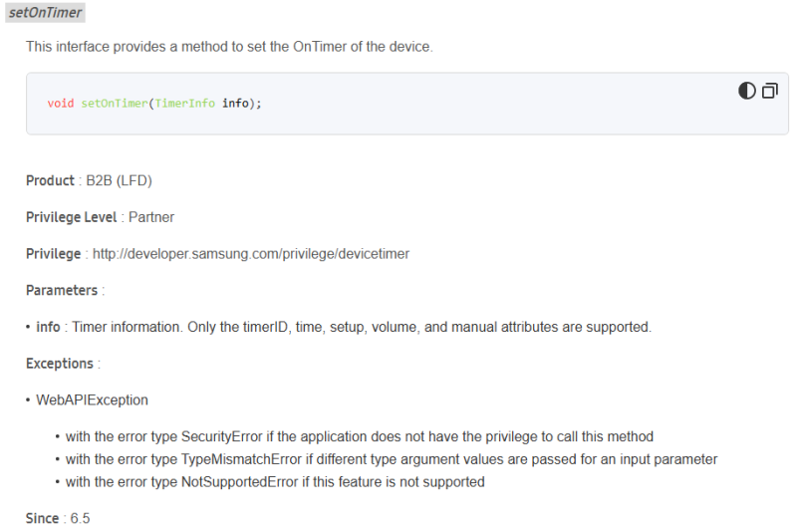Click the Exceptions section label
Screen dimensions: 797x532
[60, 364]
